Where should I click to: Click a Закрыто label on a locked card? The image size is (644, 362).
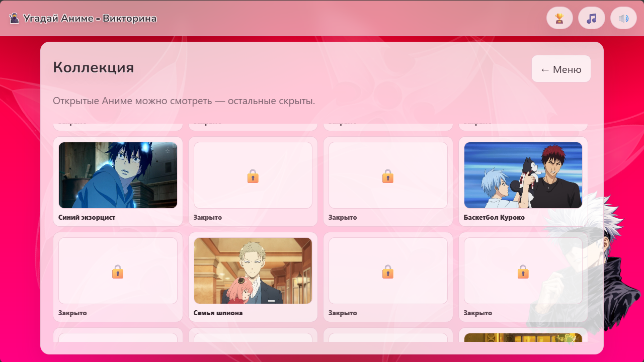coord(208,217)
